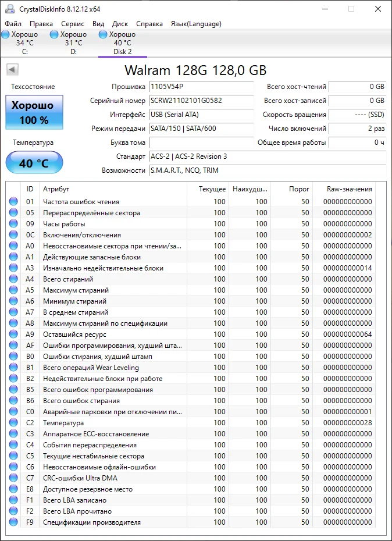
Task: Click the Наихудшее column header
Action: click(x=250, y=189)
